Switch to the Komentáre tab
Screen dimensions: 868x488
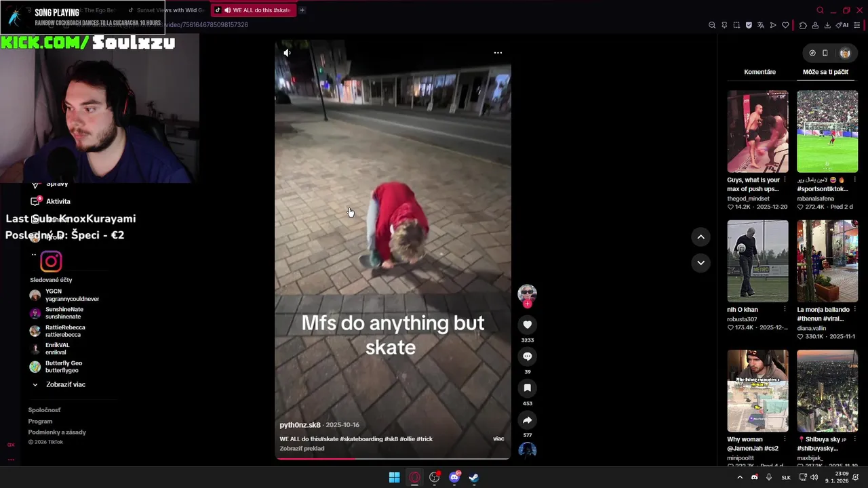(x=759, y=72)
